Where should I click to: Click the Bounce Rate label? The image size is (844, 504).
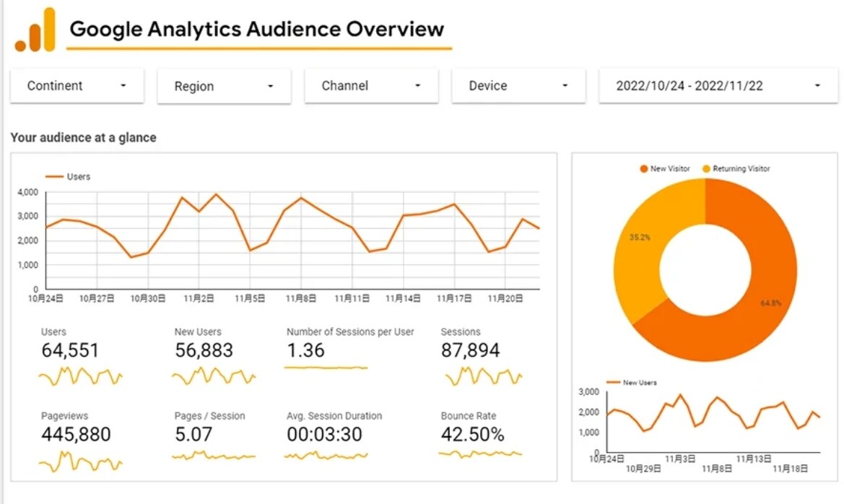(469, 416)
